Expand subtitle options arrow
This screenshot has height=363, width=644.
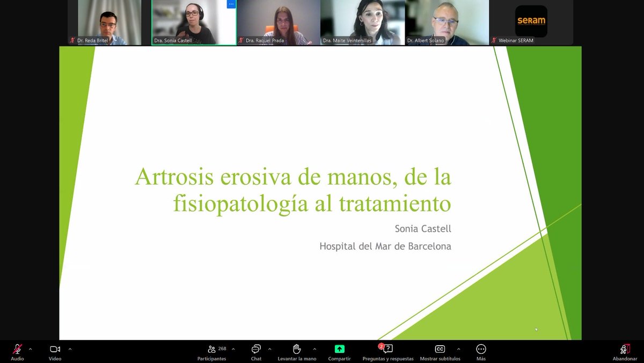(458, 349)
